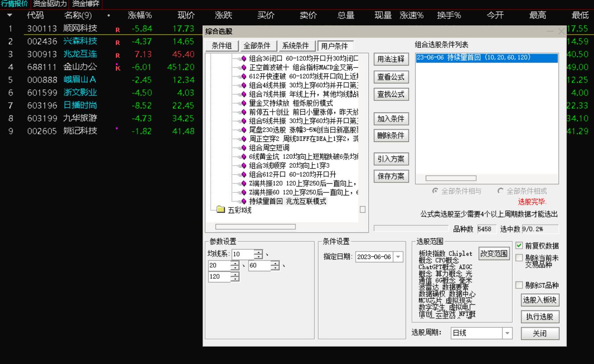594x364 pixels.
Task: Click diamond icon of 持续量首回 兆龙互联模式
Action: click(244, 201)
